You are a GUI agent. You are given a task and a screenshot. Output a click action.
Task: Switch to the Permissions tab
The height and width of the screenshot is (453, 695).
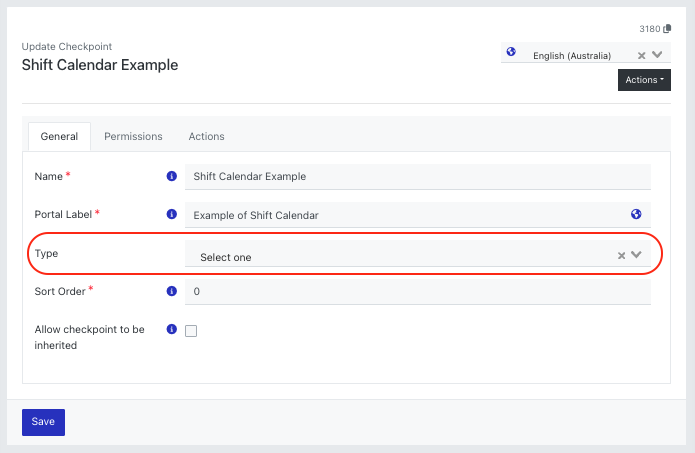[x=133, y=137]
